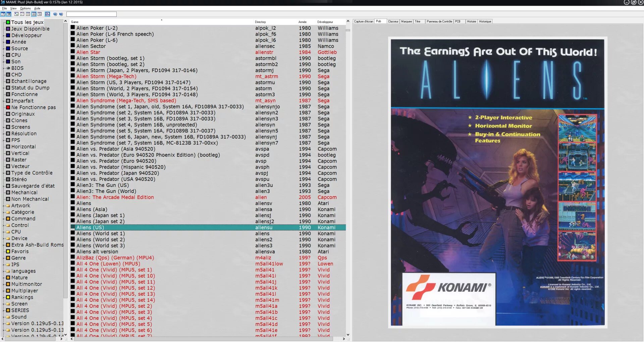Click the SERIES folder icon
The image size is (644, 342).
tap(8, 310)
